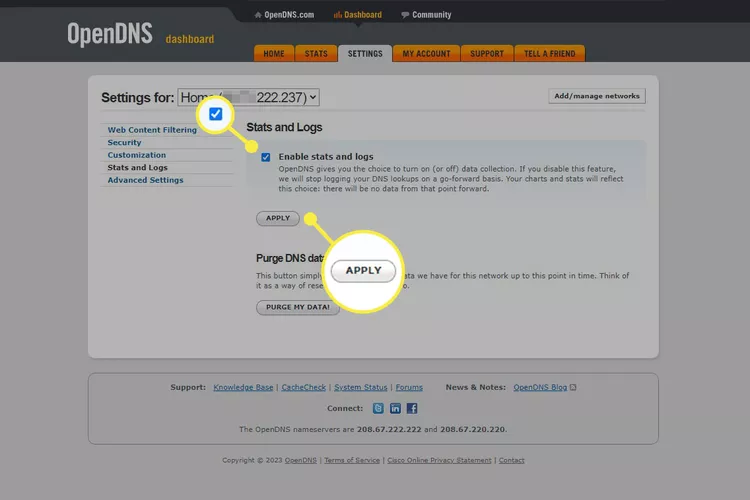This screenshot has height=500, width=750.
Task: Click the Add/manage networks button
Action: pyautogui.click(x=597, y=96)
